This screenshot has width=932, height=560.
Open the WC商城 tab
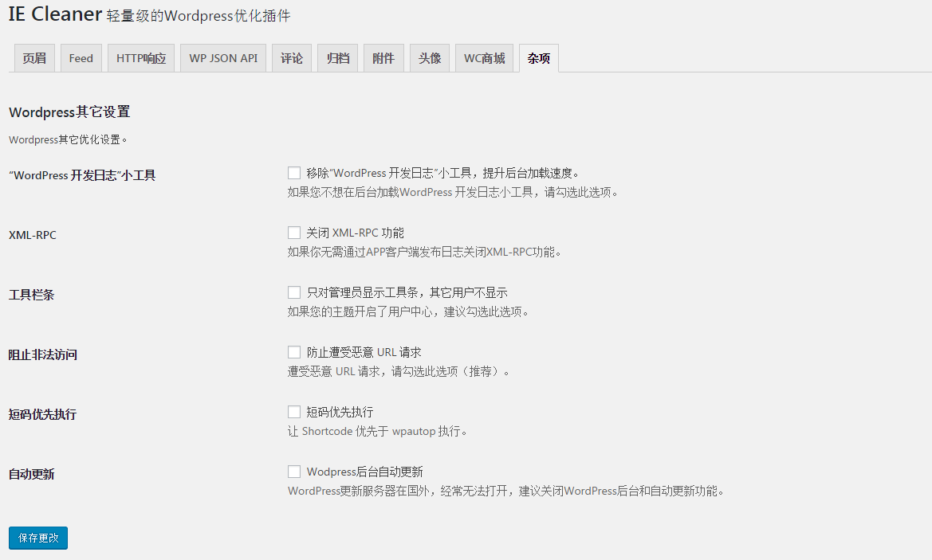(485, 58)
